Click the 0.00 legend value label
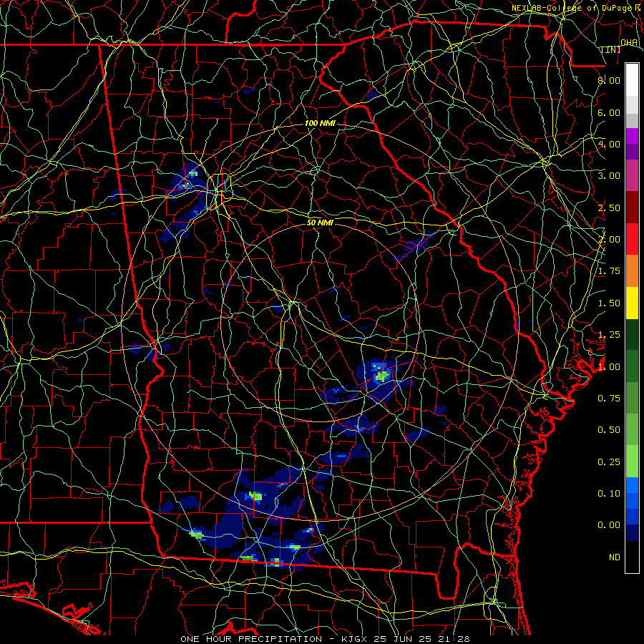The height and width of the screenshot is (644, 644). tap(609, 525)
